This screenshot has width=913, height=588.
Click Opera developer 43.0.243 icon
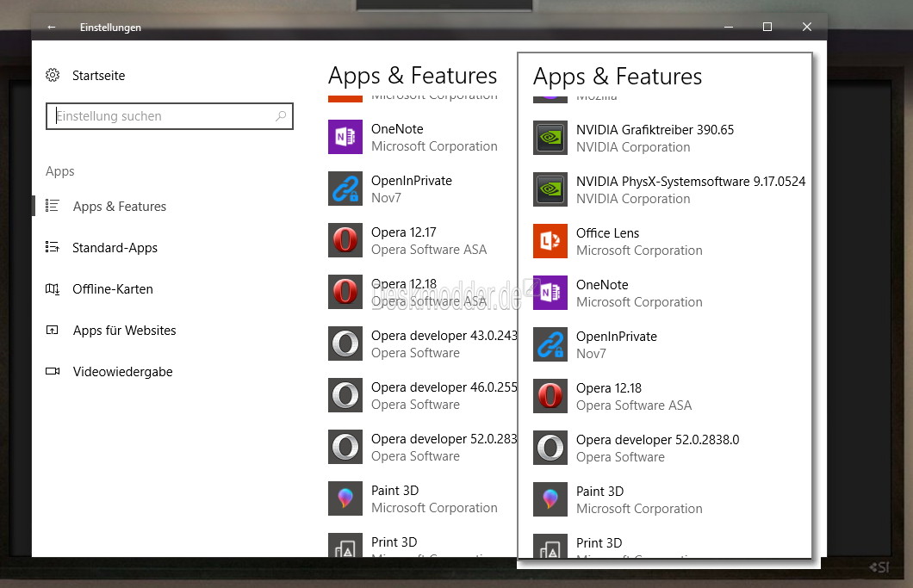[x=345, y=344]
